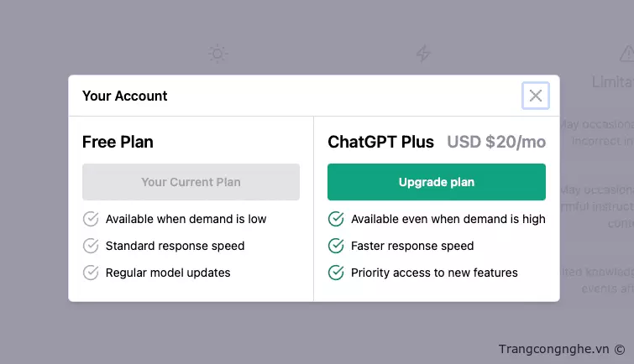The height and width of the screenshot is (364, 634).
Task: Close the Your Account dialog
Action: (536, 96)
